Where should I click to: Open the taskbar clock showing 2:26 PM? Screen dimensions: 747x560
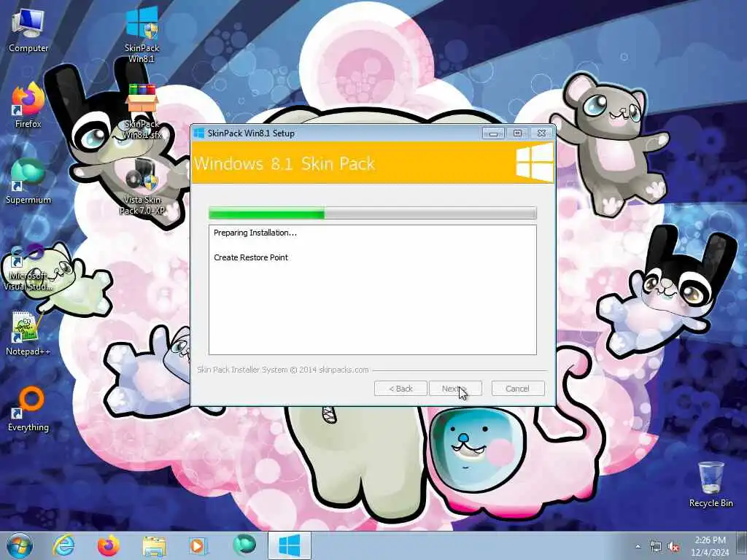coord(710,545)
